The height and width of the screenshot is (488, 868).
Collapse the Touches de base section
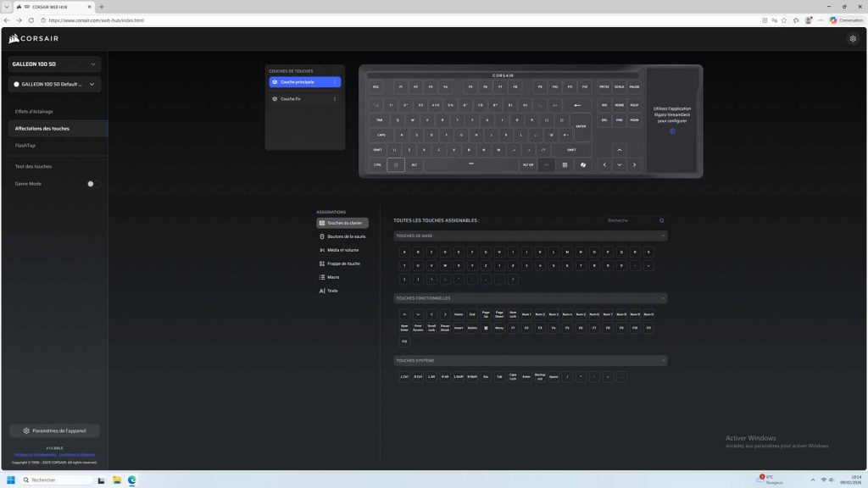point(665,236)
